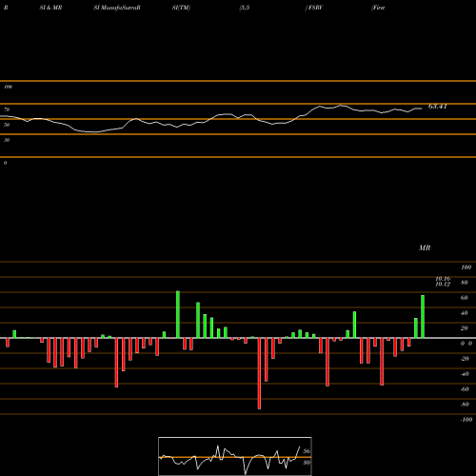Image resolution: width=476 pixels, height=476 pixels.
Task: Click the end of the RSI line near 63.41
Action: (422, 109)
